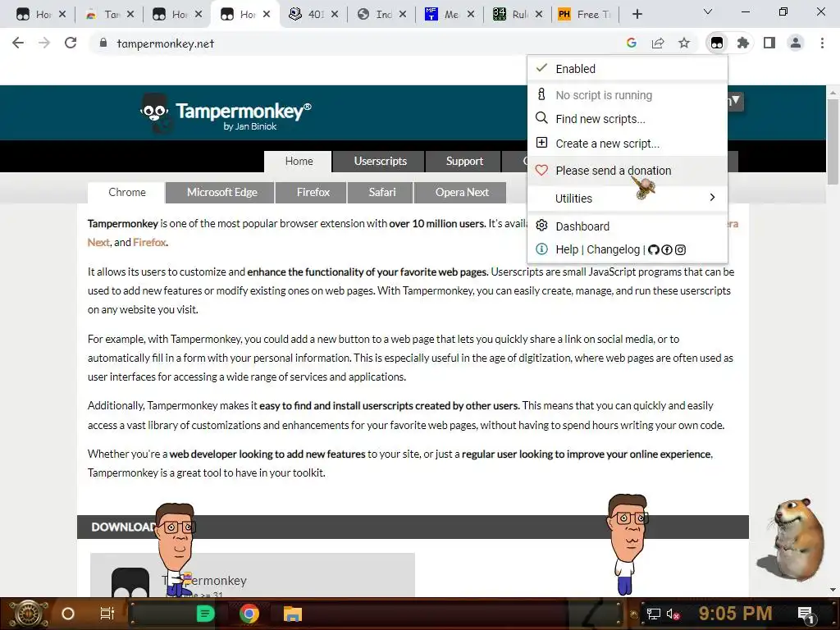Click the address bar URL field
This screenshot has height=630, width=840.
[354, 43]
